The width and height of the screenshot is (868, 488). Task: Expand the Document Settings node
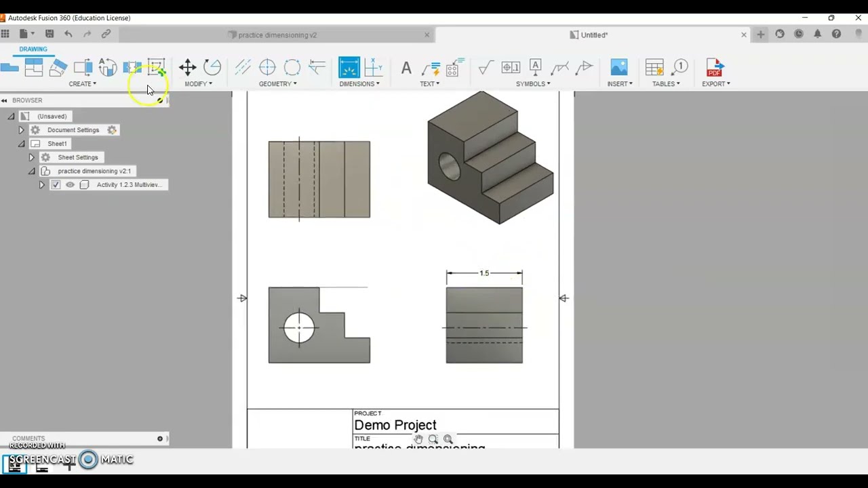point(21,130)
